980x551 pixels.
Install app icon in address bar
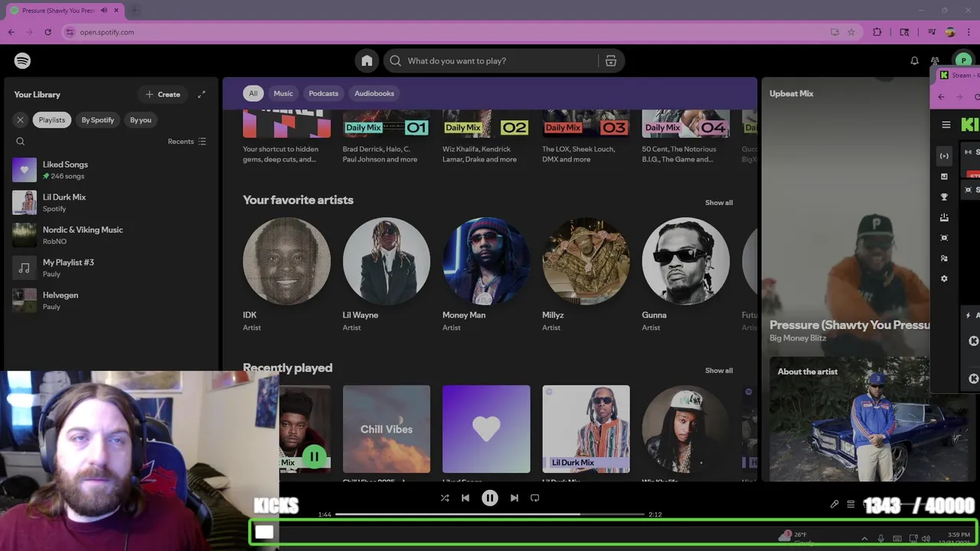[835, 32]
